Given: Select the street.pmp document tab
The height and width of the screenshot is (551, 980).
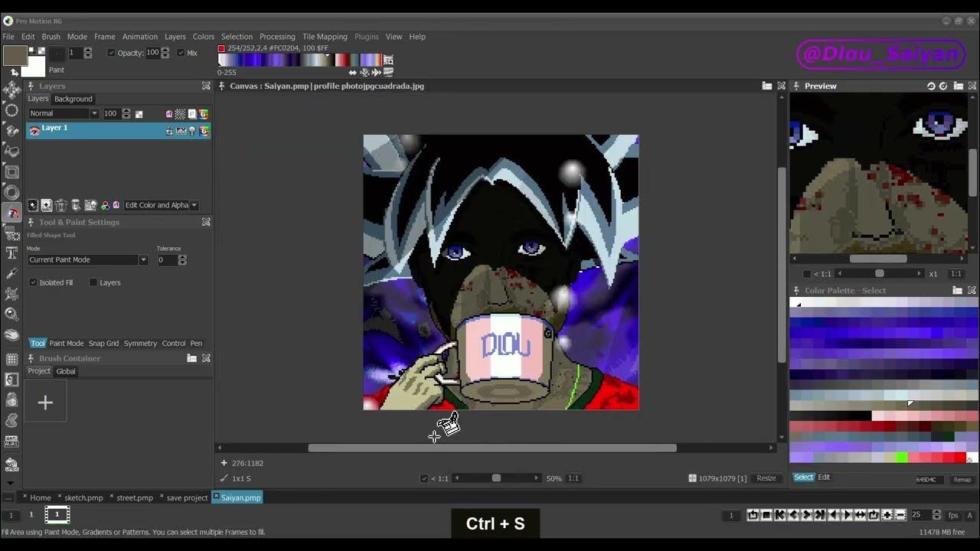Looking at the screenshot, I should click(x=132, y=497).
